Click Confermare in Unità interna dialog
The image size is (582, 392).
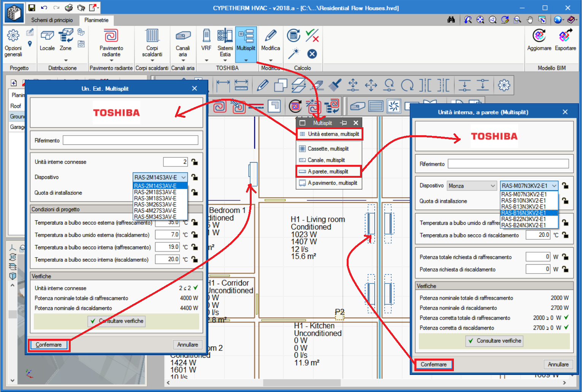click(x=434, y=364)
